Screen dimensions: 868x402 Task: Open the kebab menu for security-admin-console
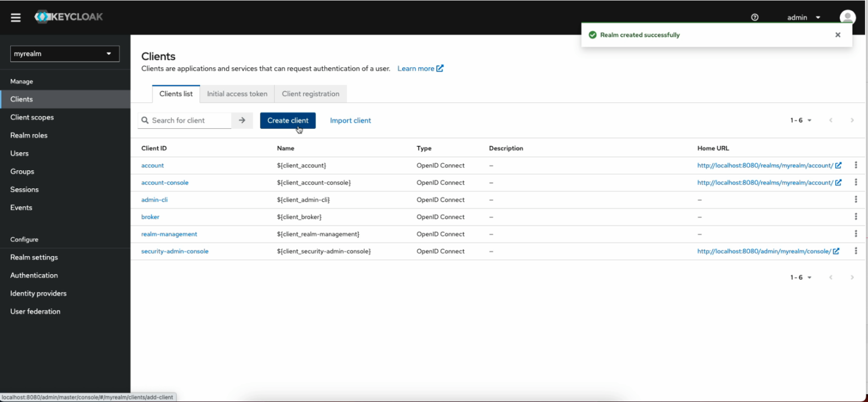coord(856,250)
